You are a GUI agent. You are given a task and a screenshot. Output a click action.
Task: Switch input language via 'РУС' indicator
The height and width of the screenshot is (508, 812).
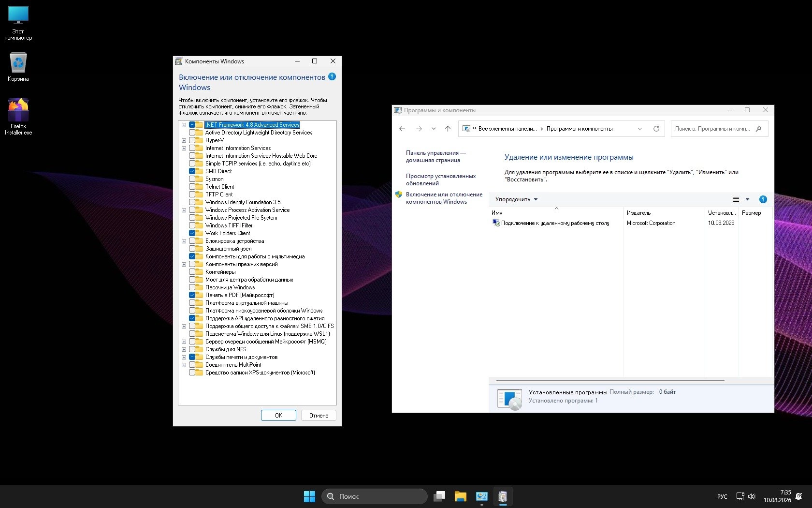click(722, 496)
